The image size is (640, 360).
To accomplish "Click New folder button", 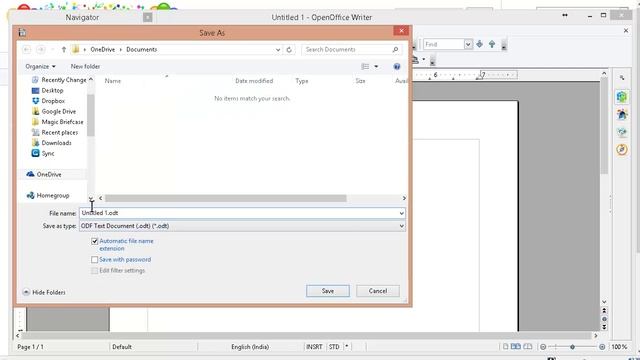I will click(85, 66).
